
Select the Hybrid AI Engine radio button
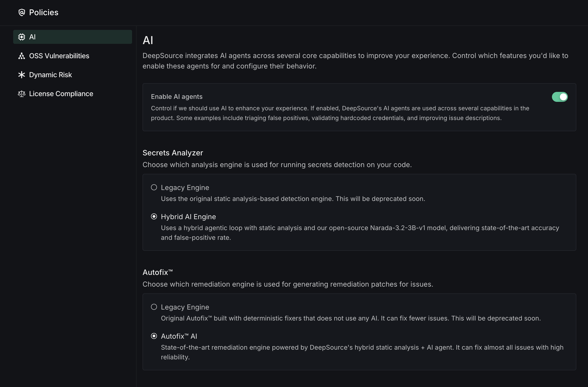[154, 216]
